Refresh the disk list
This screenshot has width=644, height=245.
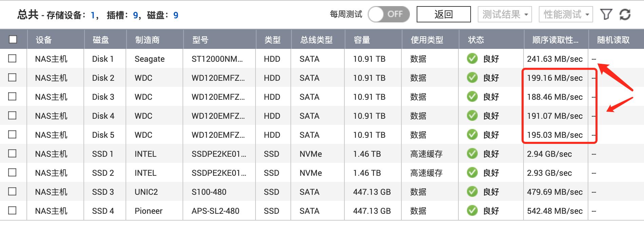tap(625, 14)
